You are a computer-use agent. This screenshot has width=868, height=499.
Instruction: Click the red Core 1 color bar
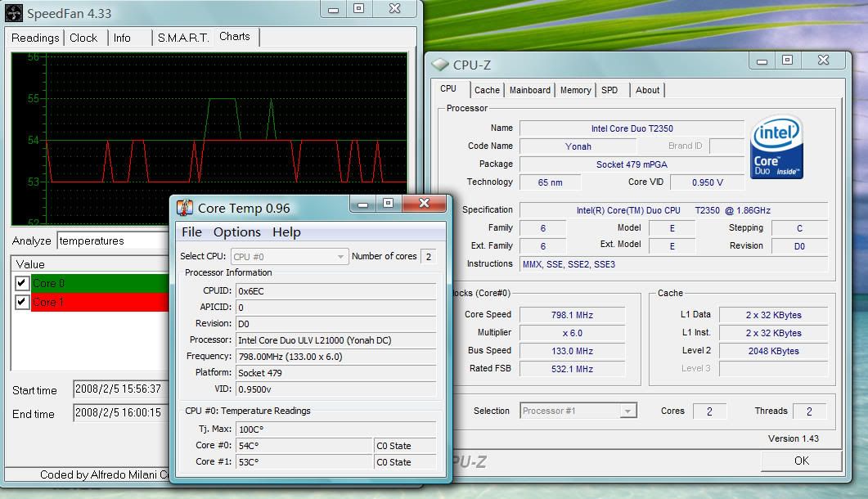pyautogui.click(x=100, y=302)
